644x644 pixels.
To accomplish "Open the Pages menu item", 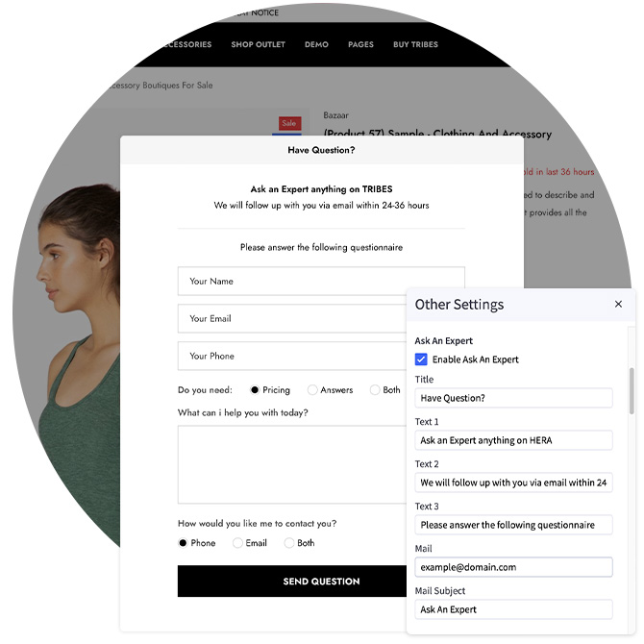I will click(x=360, y=44).
